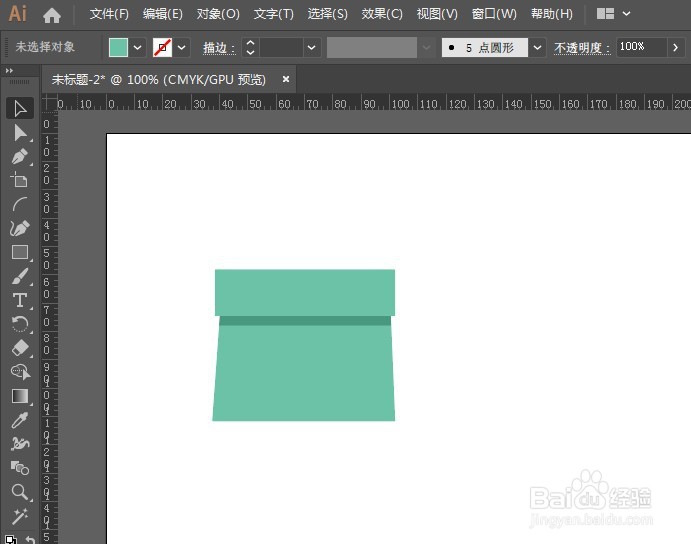The image size is (691, 544).
Task: Click the Home icon
Action: (52, 15)
